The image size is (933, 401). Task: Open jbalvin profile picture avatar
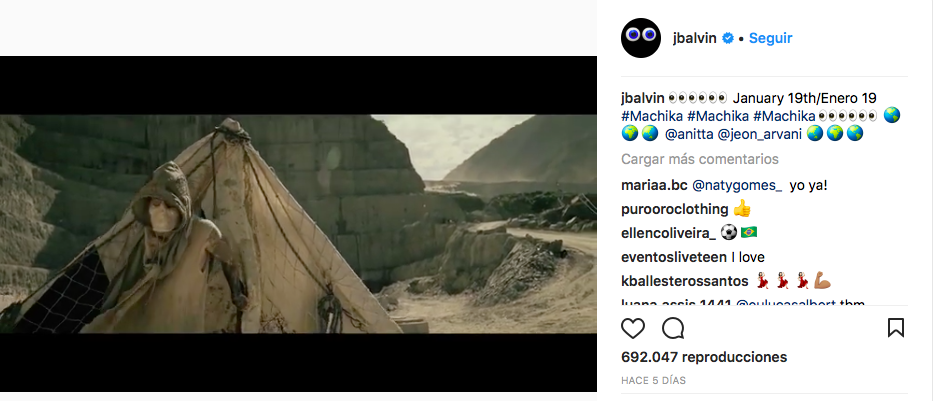[641, 37]
